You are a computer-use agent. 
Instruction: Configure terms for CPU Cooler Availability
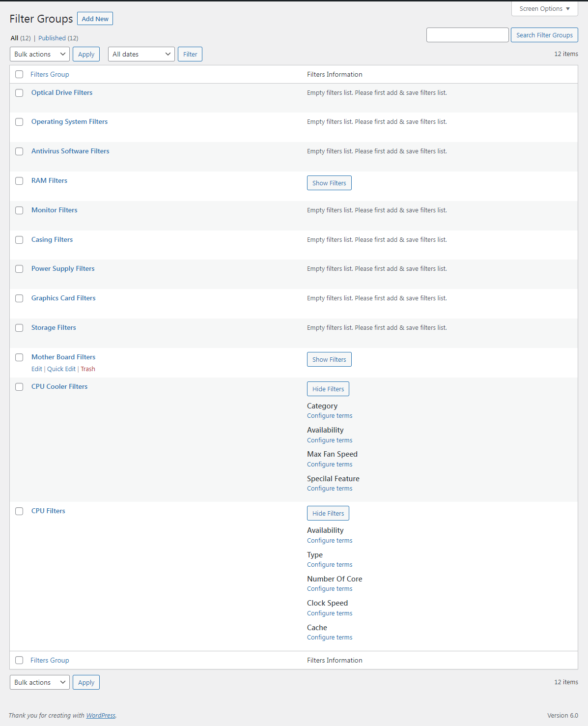[x=330, y=440]
